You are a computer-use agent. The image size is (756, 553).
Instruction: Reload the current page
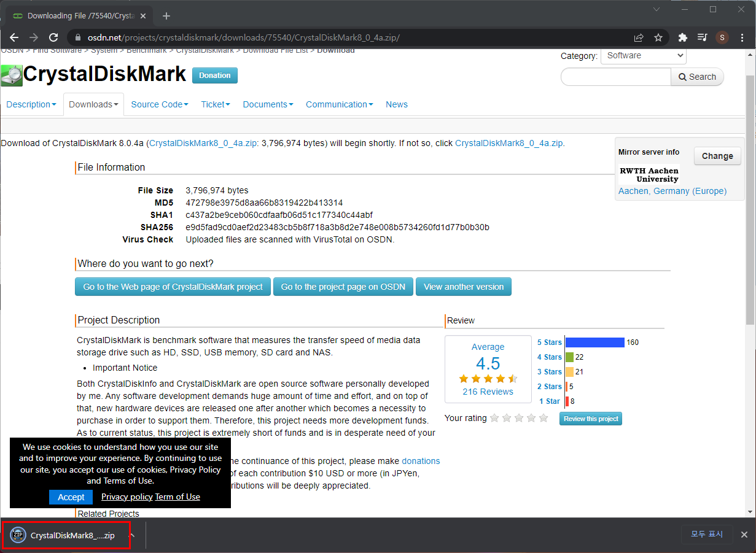[x=53, y=37]
